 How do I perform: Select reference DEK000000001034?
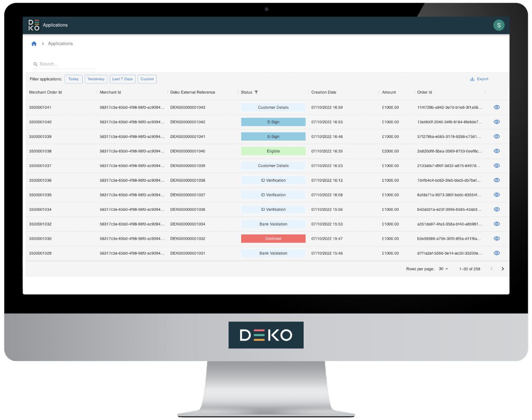pyautogui.click(x=188, y=224)
